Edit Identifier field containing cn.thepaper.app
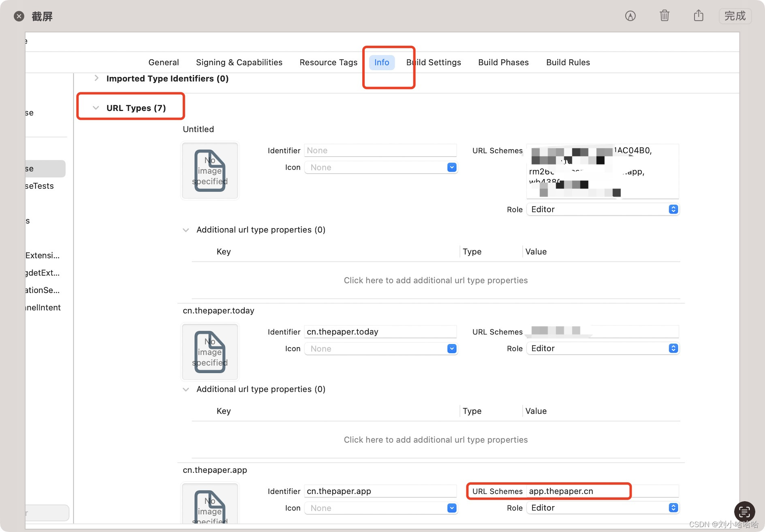 [380, 491]
